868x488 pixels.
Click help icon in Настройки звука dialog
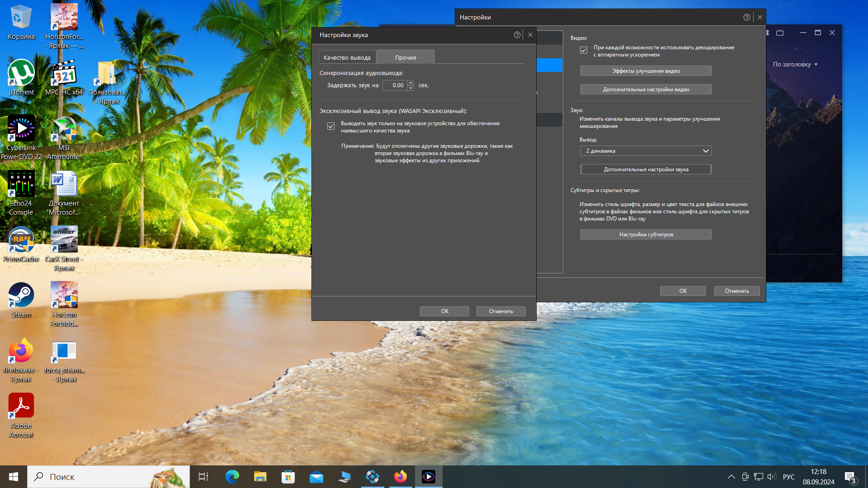[x=517, y=35]
